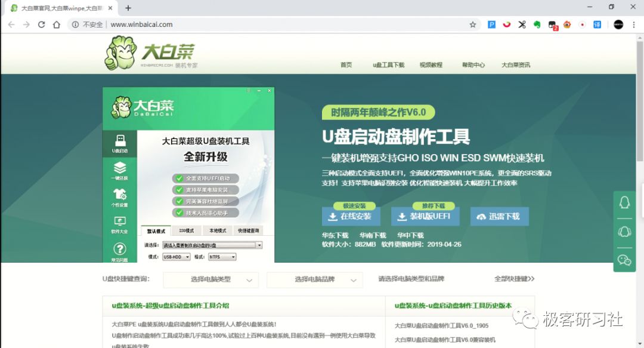Click the scissors extension icon

[522, 24]
